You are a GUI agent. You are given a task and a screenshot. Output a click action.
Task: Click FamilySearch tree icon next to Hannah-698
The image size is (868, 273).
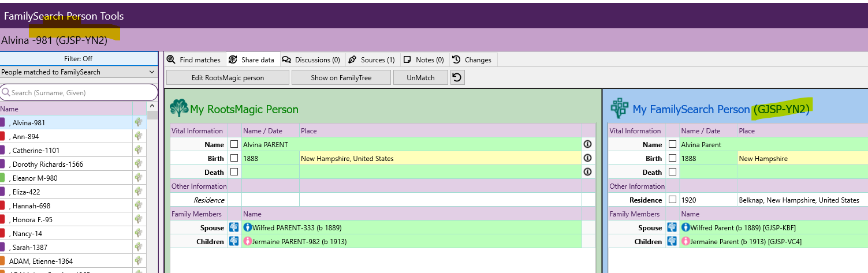[139, 205]
